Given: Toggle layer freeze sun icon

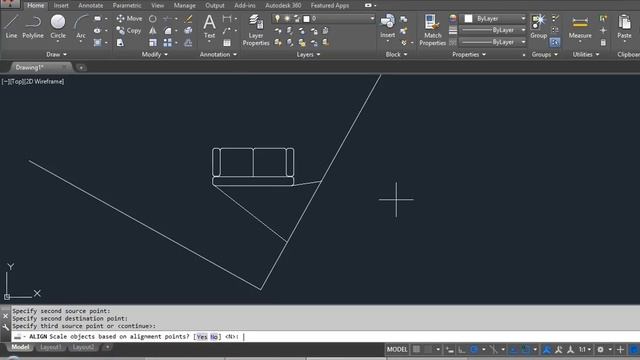Looking at the screenshot, I should pyautogui.click(x=287, y=19).
